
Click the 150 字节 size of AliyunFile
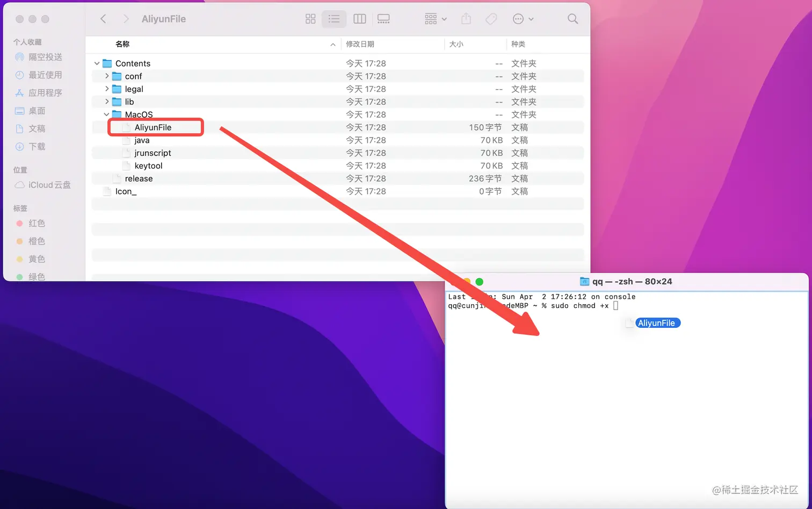coord(485,127)
